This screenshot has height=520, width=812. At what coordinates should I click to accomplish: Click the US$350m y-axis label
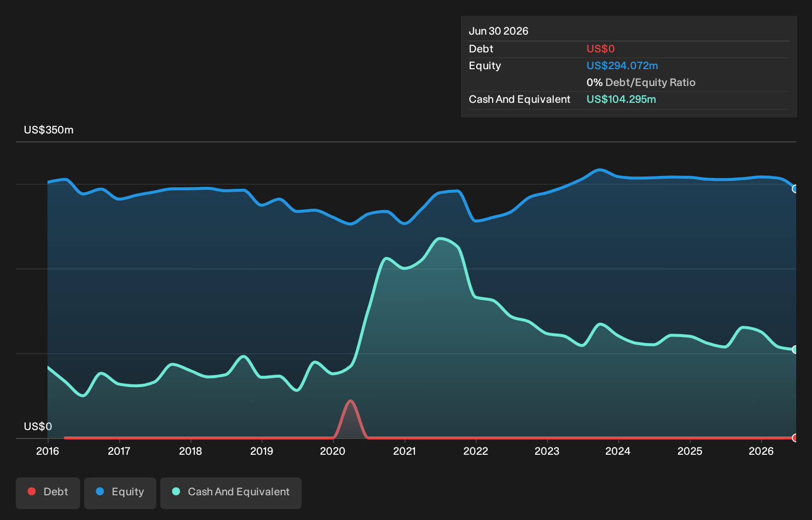(48, 130)
